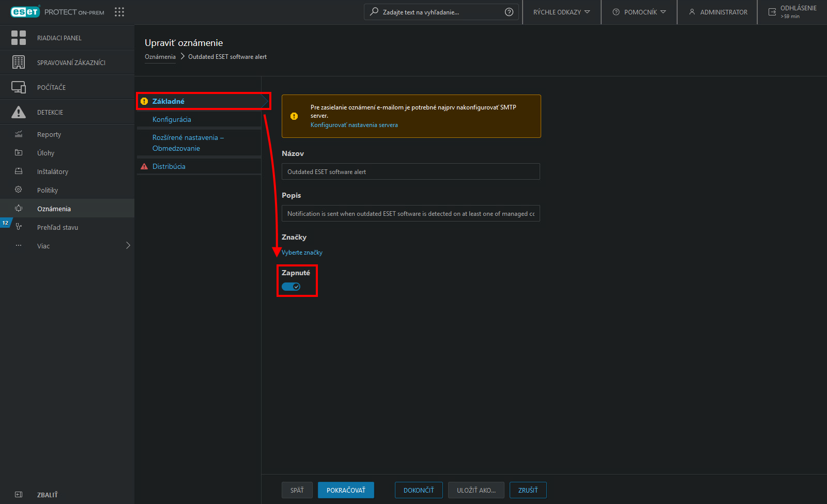Click the Popis description field
This screenshot has width=827, height=504.
(411, 213)
